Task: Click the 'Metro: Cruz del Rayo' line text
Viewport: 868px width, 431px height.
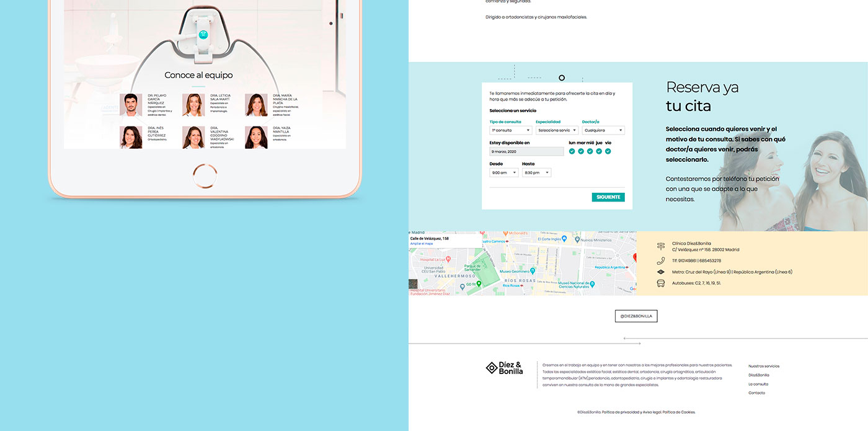Action: click(732, 272)
